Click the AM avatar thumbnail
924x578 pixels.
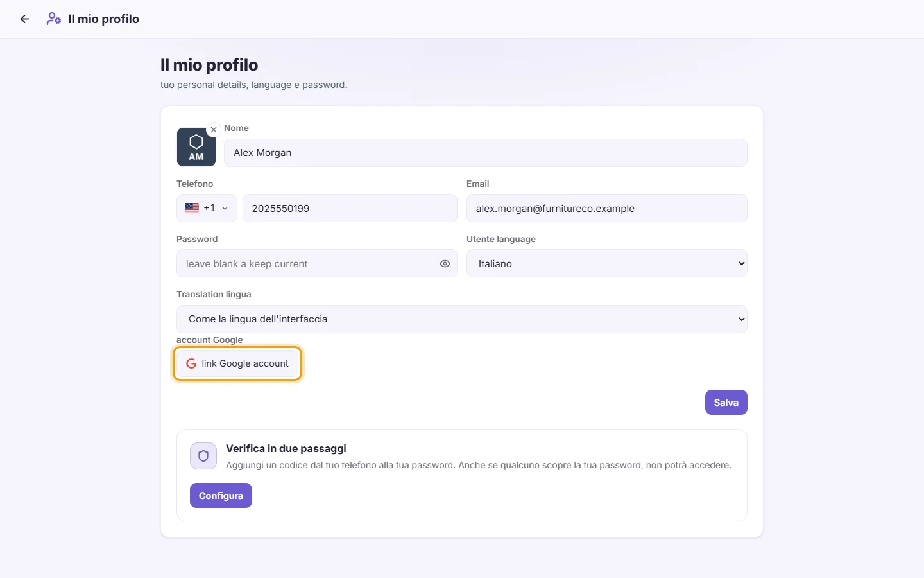[x=196, y=147]
